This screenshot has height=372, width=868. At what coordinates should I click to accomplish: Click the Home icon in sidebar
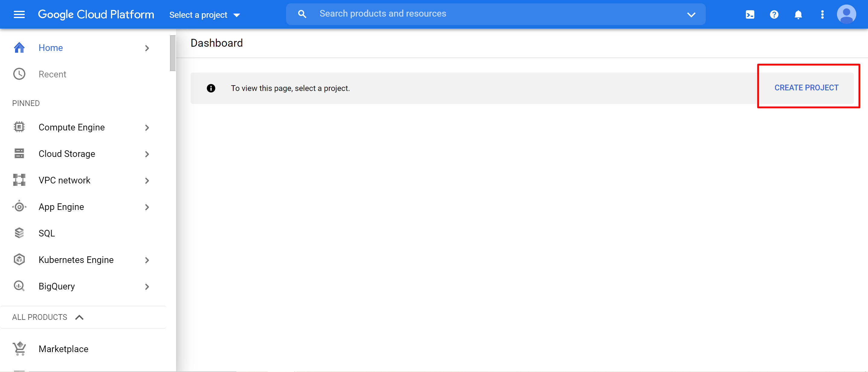[19, 48]
